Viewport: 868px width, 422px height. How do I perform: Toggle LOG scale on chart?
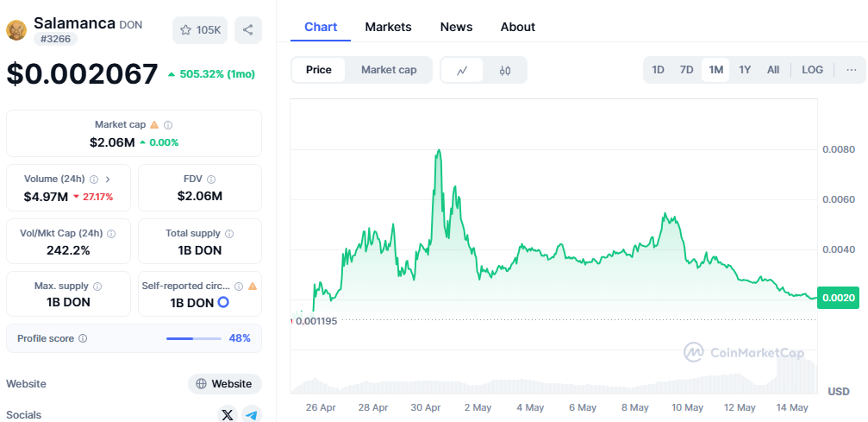[812, 70]
